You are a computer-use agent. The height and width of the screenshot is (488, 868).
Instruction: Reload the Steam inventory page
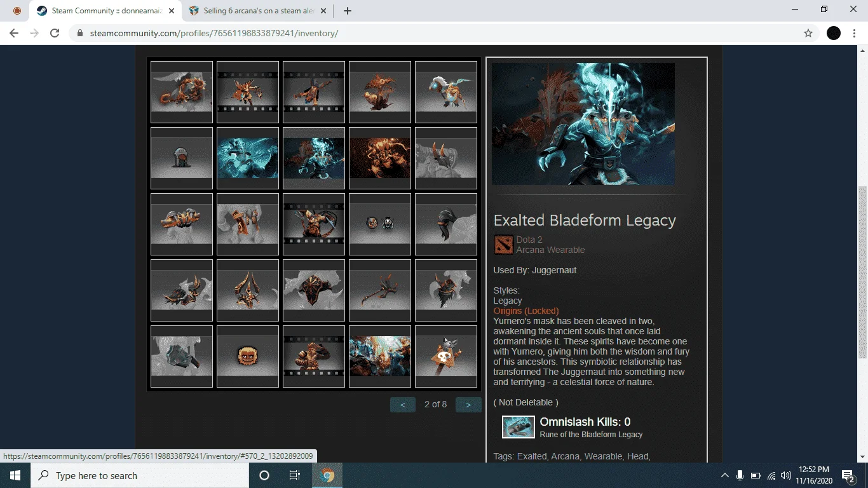click(x=55, y=33)
